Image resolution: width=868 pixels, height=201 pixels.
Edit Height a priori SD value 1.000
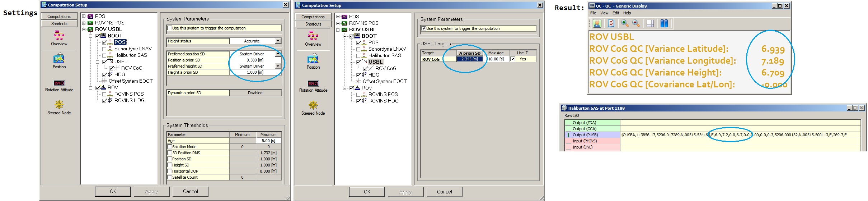255,72
